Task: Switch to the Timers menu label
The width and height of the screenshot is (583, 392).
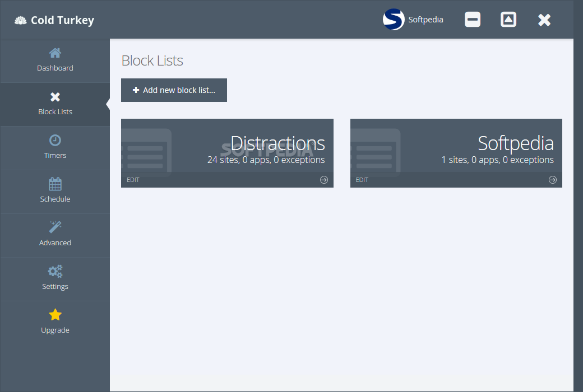Action: (55, 155)
